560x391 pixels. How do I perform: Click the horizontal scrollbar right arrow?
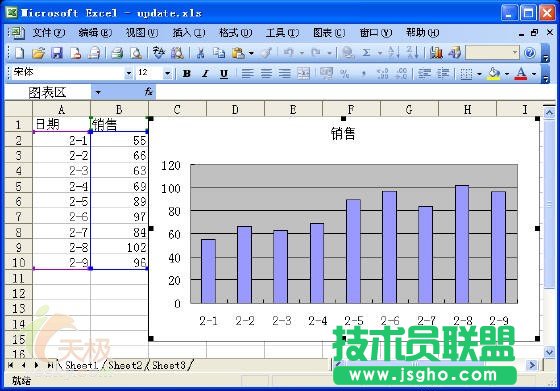pyautogui.click(x=532, y=365)
